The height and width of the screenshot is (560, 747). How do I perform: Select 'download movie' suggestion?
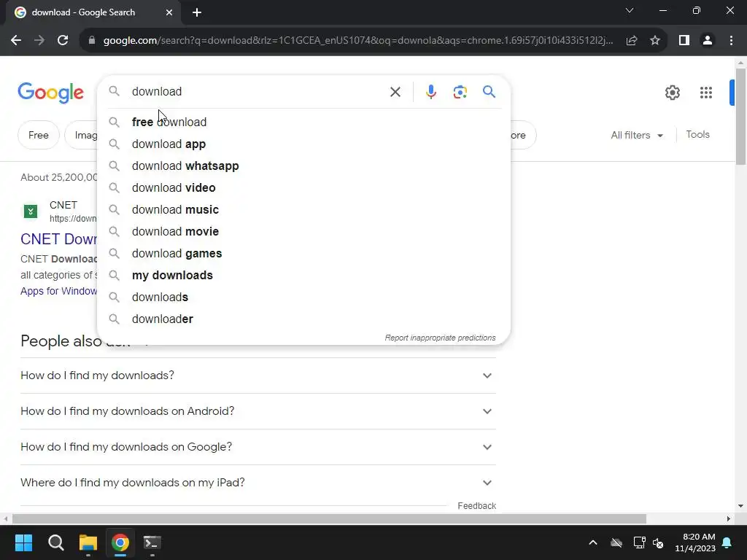tap(303, 231)
